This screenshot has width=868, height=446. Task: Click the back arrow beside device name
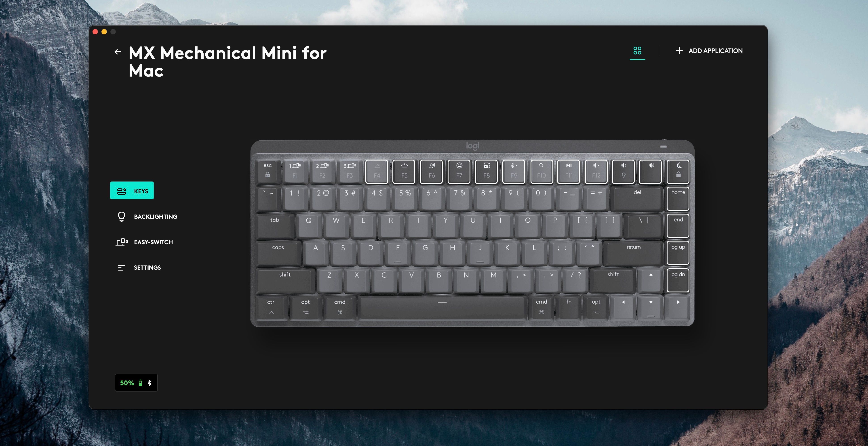(118, 52)
